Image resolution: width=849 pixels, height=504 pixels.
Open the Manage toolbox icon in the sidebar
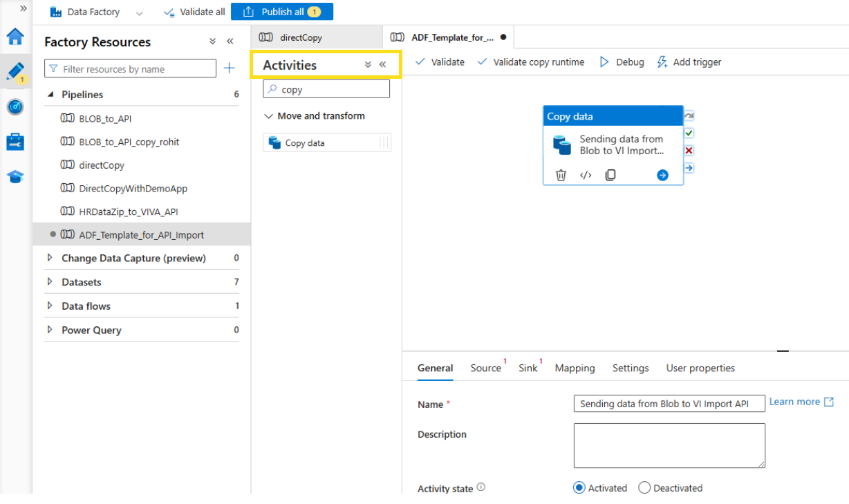click(15, 142)
